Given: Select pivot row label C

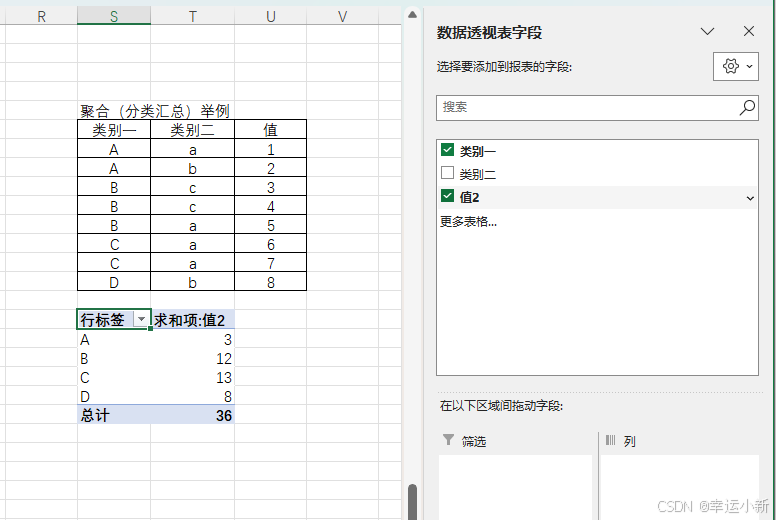Looking at the screenshot, I should pos(114,378).
